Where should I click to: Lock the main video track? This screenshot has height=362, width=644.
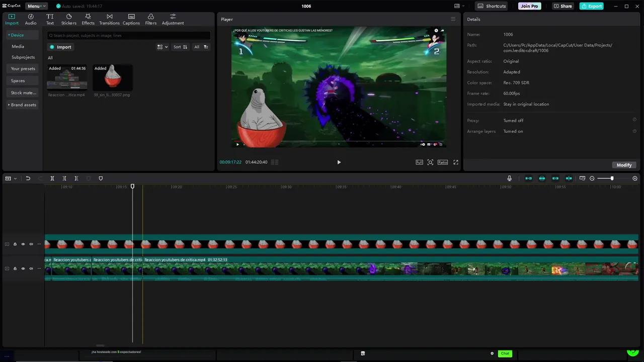(x=15, y=268)
